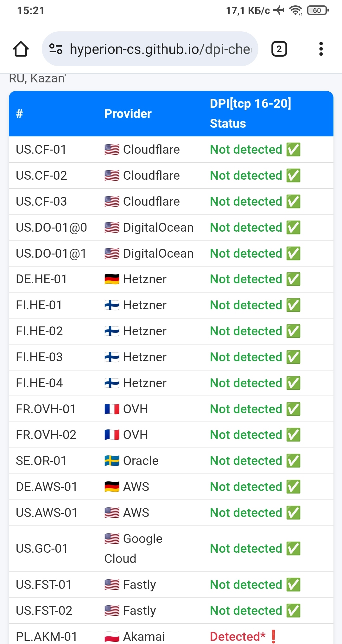
Task: Select the Detected* status for Akamai
Action: pyautogui.click(x=237, y=636)
